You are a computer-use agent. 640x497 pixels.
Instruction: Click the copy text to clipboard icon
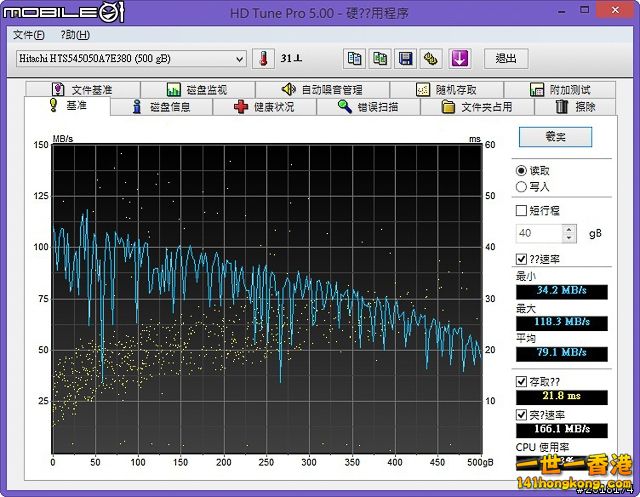coord(354,58)
